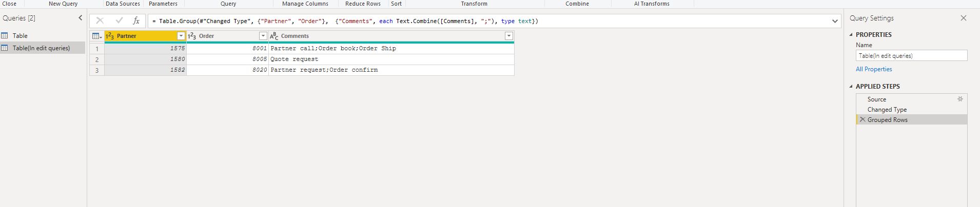
Task: Open the Comments column filter dropdown
Action: click(508, 36)
